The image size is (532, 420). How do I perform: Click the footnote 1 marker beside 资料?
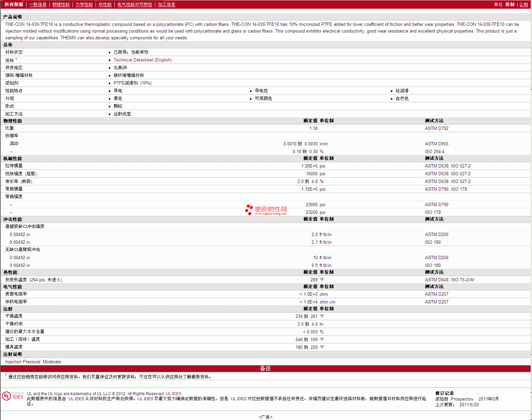click(x=16, y=59)
